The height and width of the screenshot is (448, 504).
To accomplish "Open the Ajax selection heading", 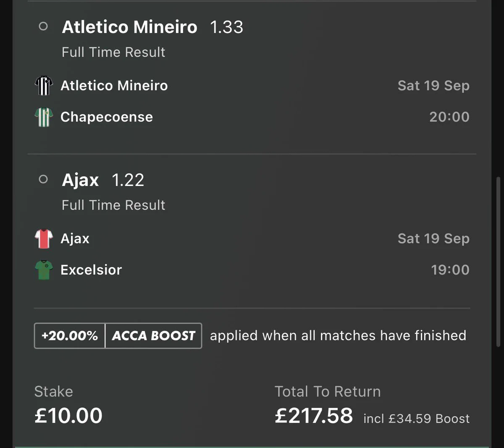I will tap(80, 180).
